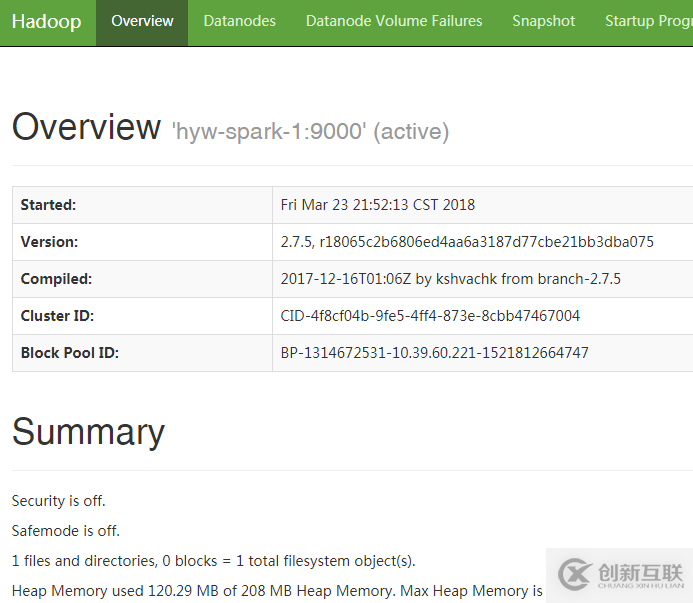This screenshot has width=693, height=603.
Task: Click the 'Safemode is off.' line
Action: [x=66, y=530]
